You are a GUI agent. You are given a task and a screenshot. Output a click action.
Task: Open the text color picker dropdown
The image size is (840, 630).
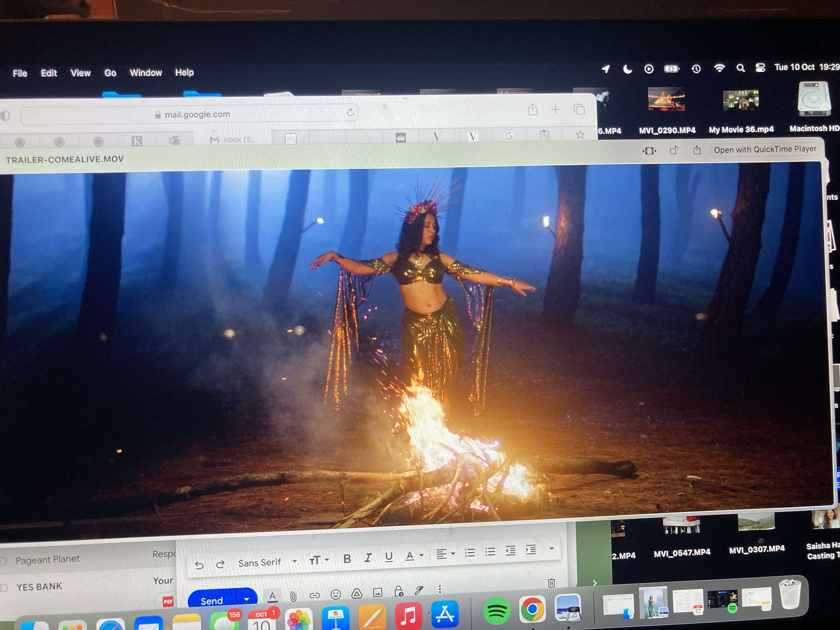pos(414,556)
